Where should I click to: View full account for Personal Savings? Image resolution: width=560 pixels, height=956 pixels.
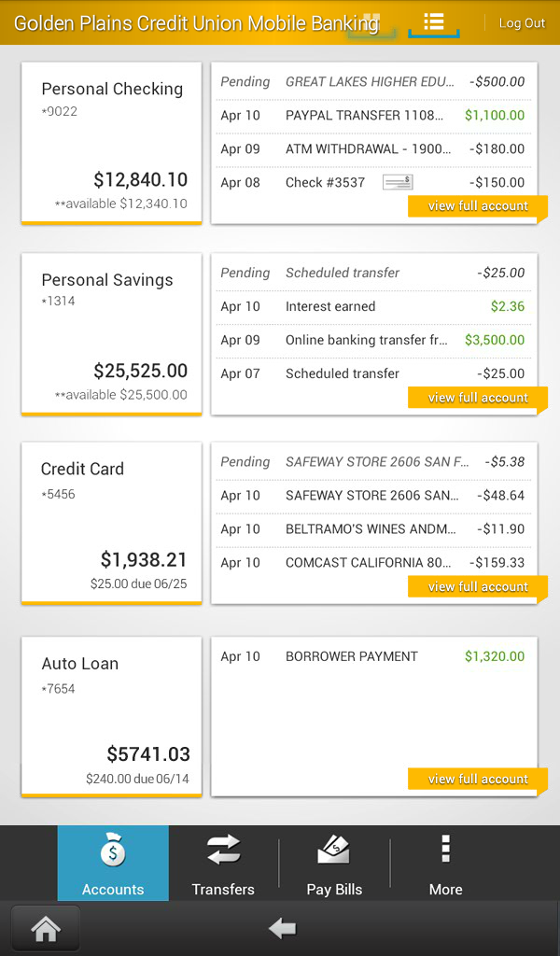(477, 398)
